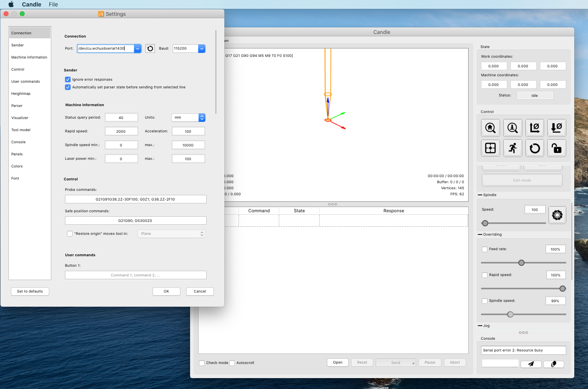
Task: Open the Send button dropdown arrow
Action: [413, 363]
